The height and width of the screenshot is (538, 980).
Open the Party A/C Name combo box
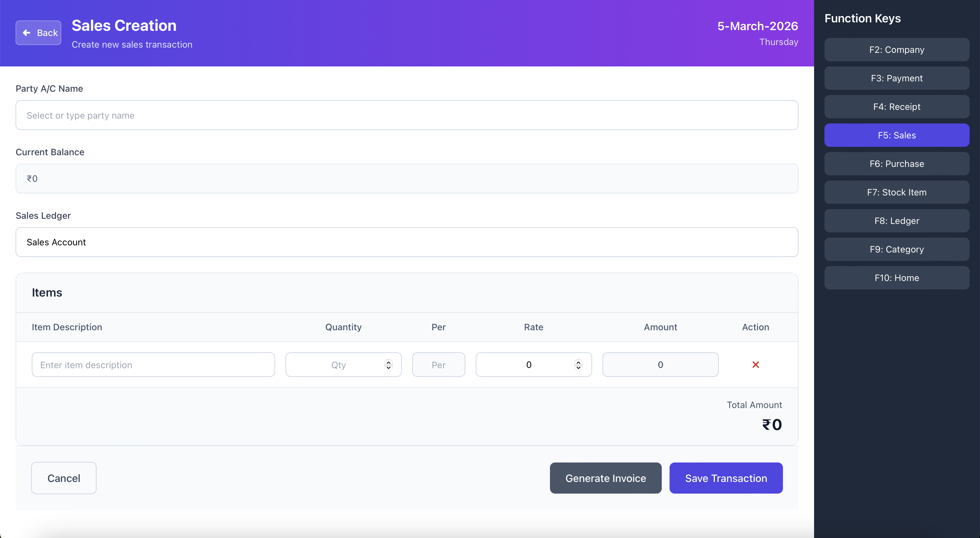[x=407, y=115]
